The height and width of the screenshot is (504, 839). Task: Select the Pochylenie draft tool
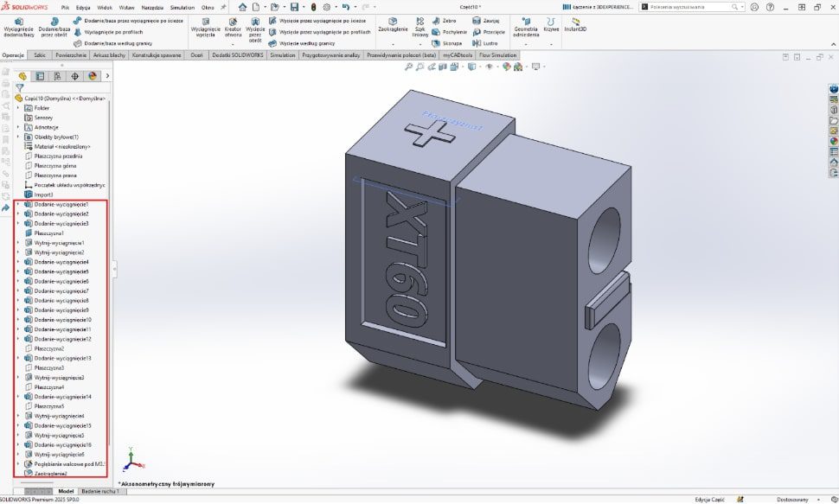point(449,32)
